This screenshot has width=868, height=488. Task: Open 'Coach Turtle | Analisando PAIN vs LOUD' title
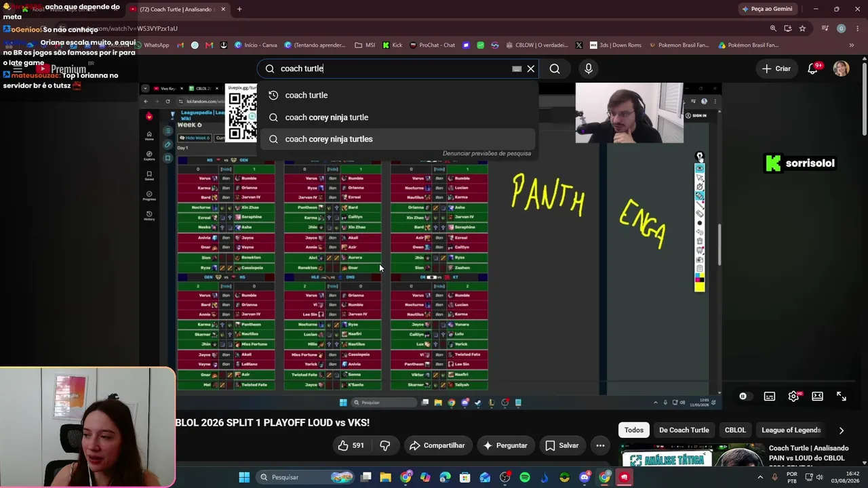tap(809, 453)
